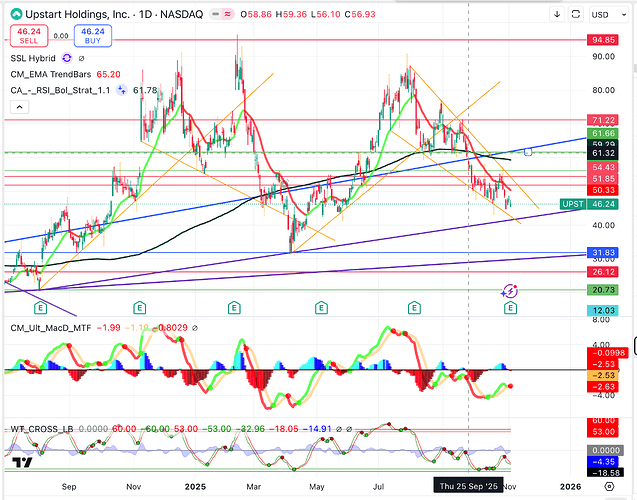Click the close price value 56.93
Screen dimensions: 637x500
(x=363, y=14)
